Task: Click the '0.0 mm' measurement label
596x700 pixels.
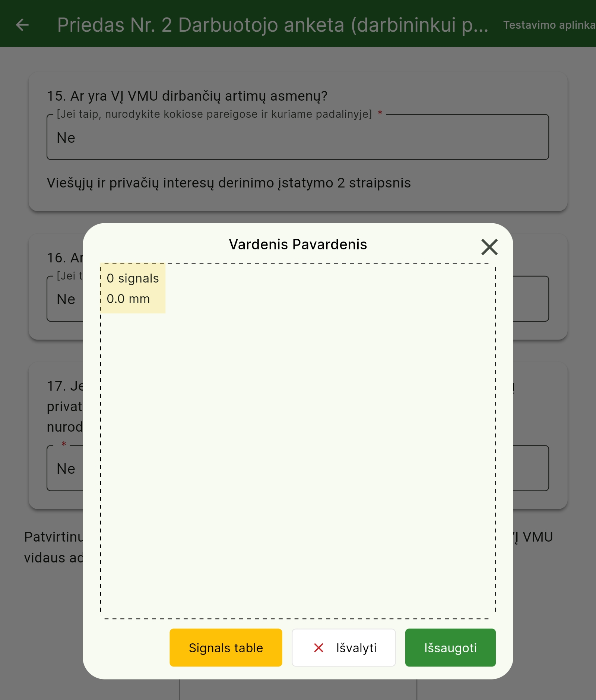Action: [x=128, y=299]
